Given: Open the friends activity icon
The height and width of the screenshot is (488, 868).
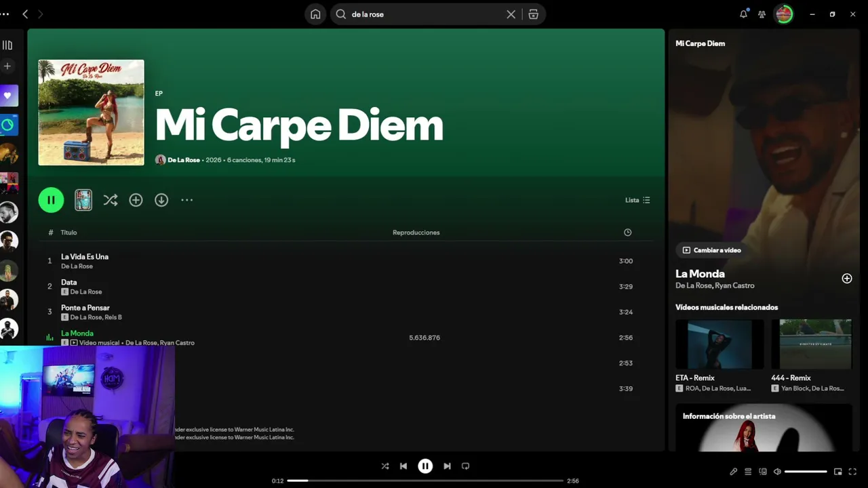Looking at the screenshot, I should click(x=762, y=14).
